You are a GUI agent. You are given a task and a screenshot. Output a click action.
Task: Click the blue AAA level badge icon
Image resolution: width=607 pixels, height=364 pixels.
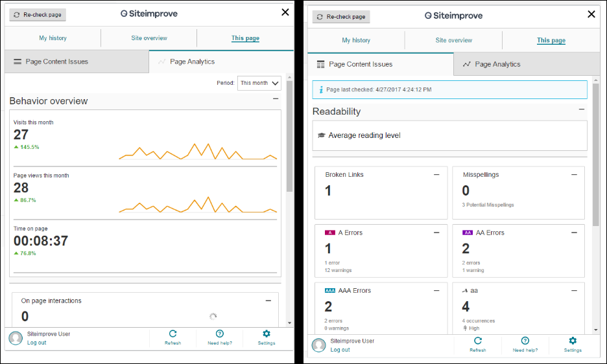click(x=330, y=291)
